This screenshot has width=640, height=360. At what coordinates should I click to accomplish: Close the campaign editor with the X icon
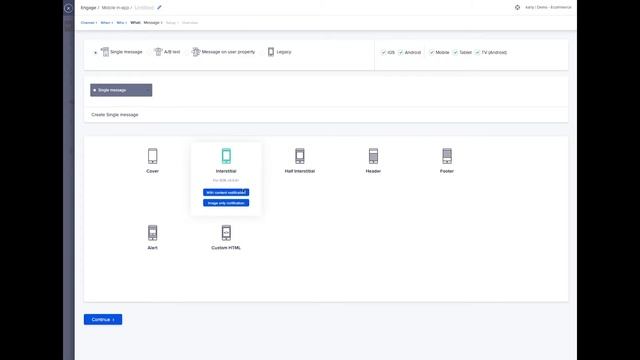[68, 8]
